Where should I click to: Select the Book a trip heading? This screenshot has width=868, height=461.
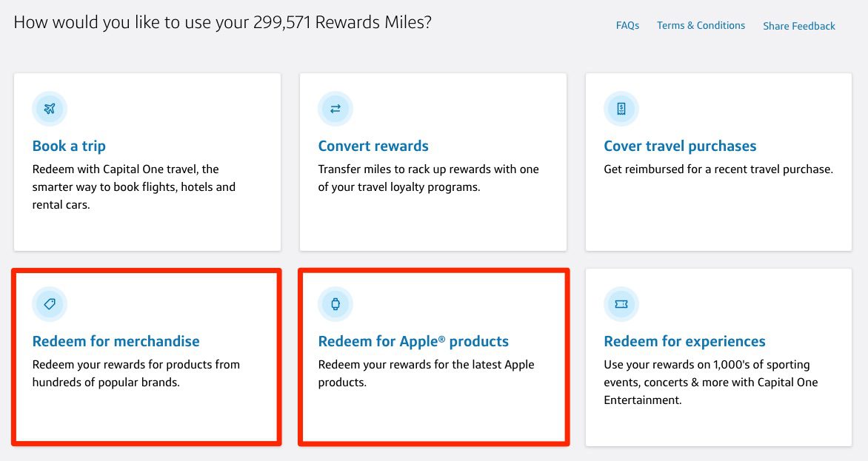click(x=69, y=146)
